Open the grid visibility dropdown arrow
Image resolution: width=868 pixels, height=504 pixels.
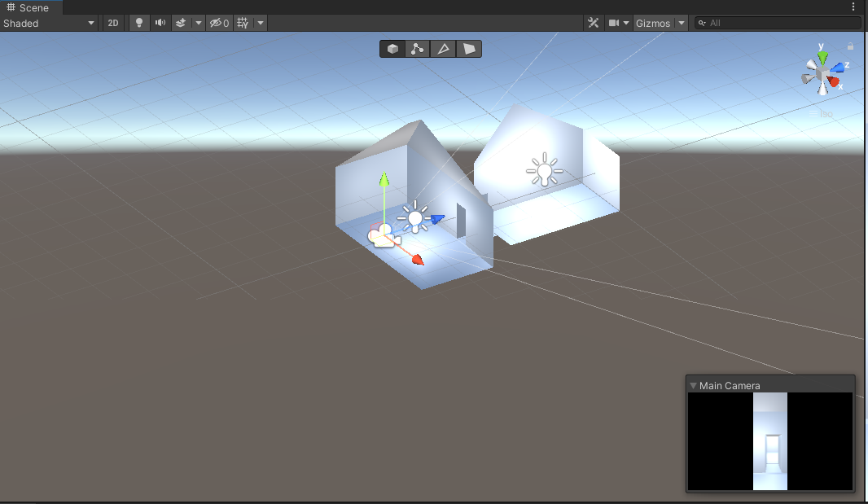260,23
